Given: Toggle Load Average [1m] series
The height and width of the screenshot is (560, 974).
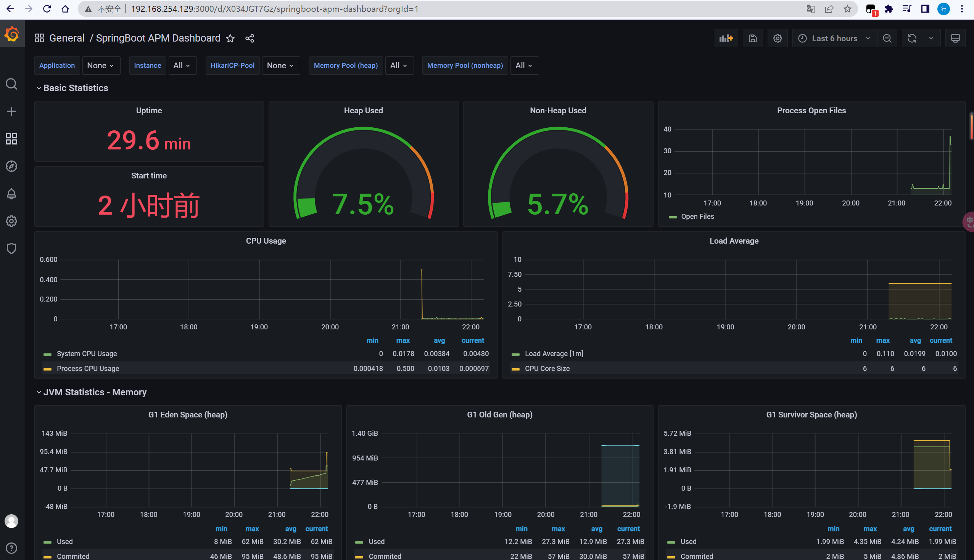Looking at the screenshot, I should pos(554,354).
